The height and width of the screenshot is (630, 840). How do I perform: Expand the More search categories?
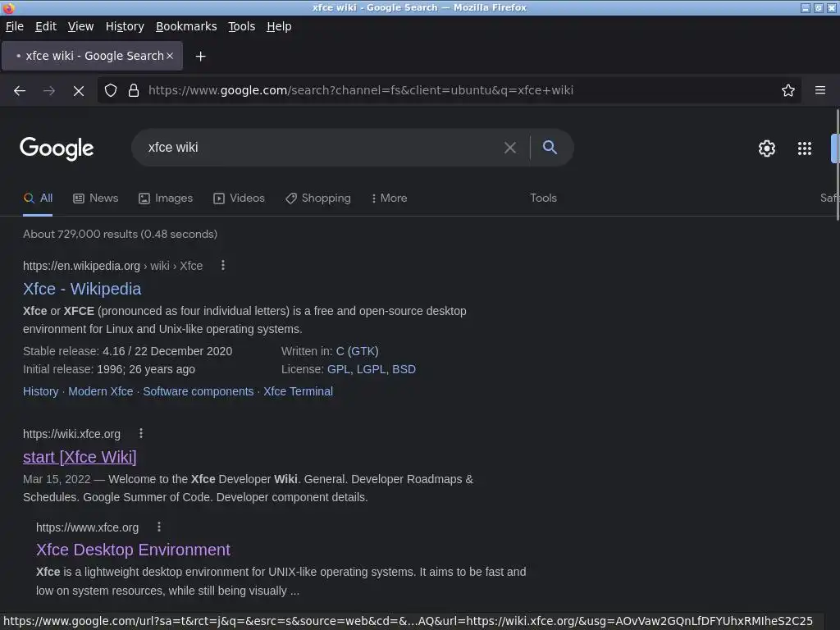[x=389, y=199]
